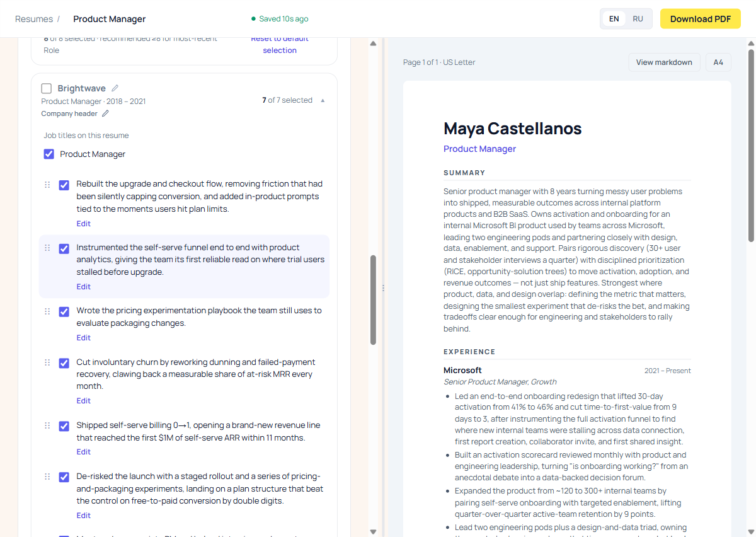This screenshot has width=756, height=537.
Task: Switch resume language to EN
Action: pos(614,19)
